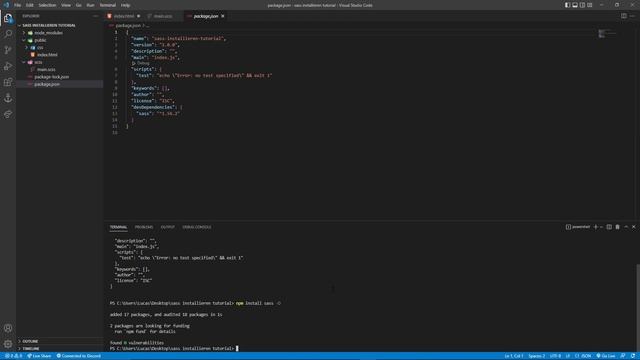Maximize terminal panel with chevron up
The width and height of the screenshot is (640, 360).
pyautogui.click(x=626, y=227)
